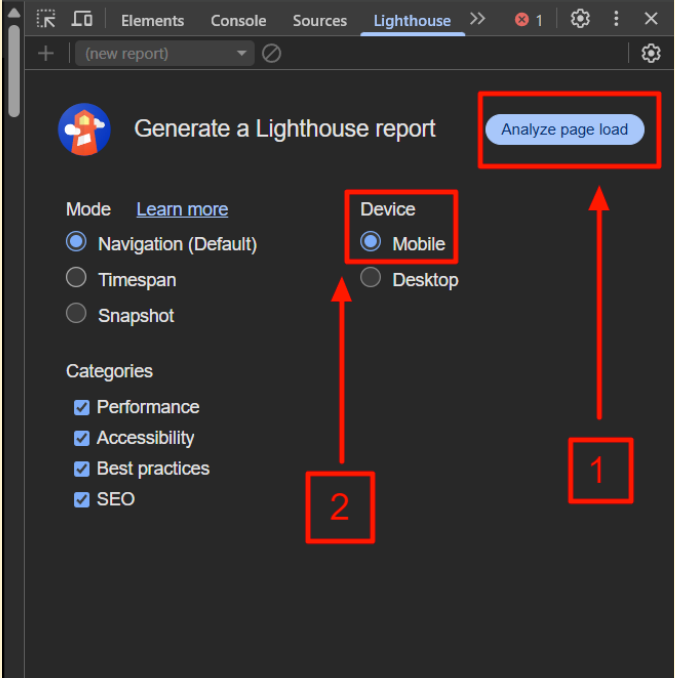Click the Mode label
The image size is (675, 678).
(x=88, y=209)
